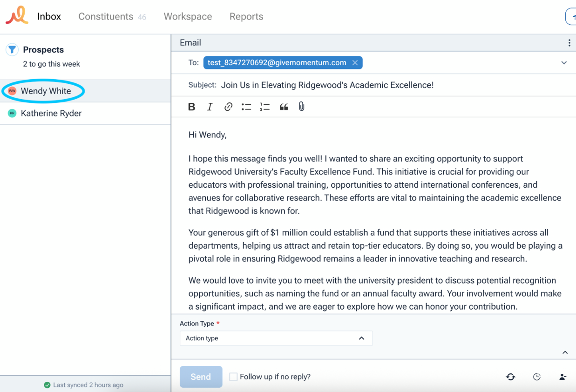
Task: Open the schedule clock icon
Action: coord(537,377)
